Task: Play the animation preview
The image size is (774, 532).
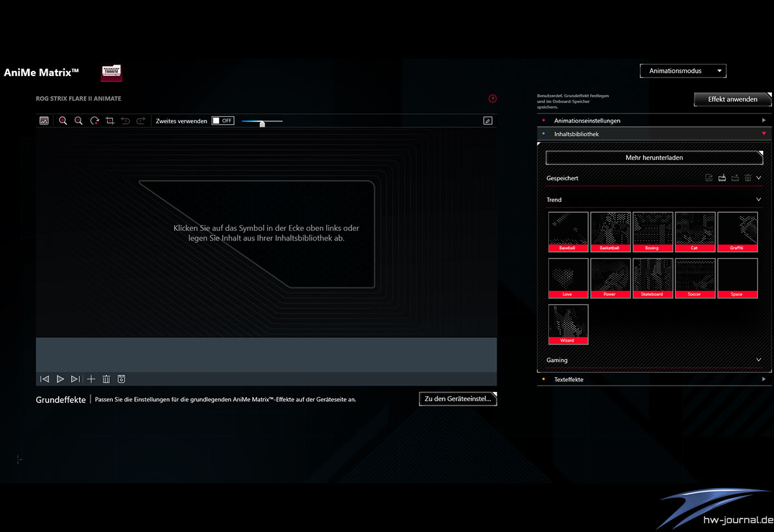Action: click(x=60, y=379)
